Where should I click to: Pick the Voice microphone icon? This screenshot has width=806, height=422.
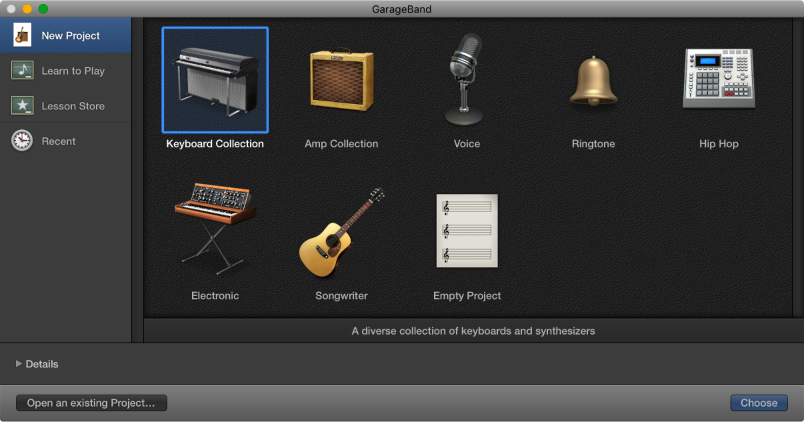pyautogui.click(x=465, y=80)
